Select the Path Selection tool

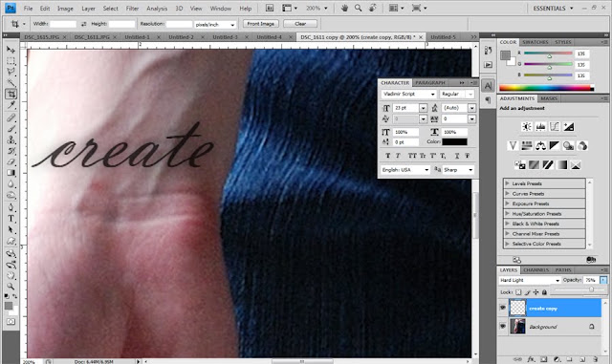click(x=11, y=230)
